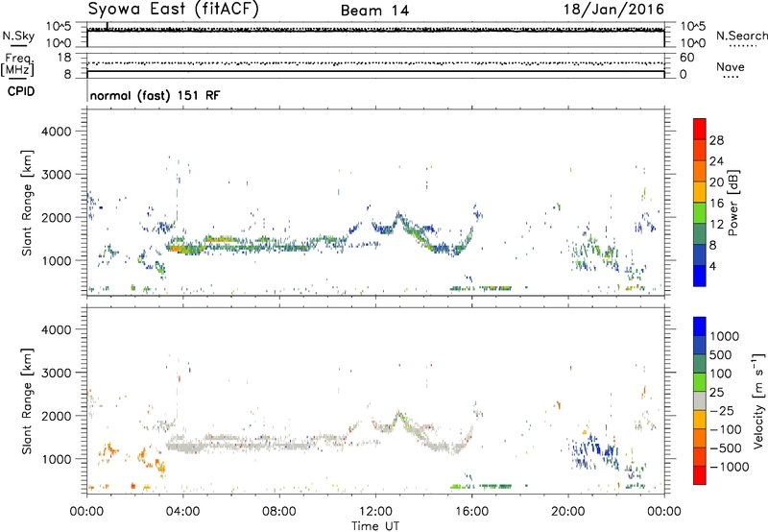Click the '20:00' time tick label
Screen dimensions: 768x532
click(x=567, y=512)
